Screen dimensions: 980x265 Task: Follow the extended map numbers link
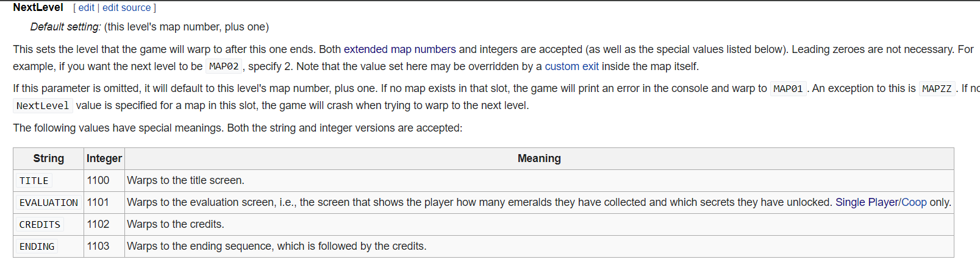pos(400,49)
